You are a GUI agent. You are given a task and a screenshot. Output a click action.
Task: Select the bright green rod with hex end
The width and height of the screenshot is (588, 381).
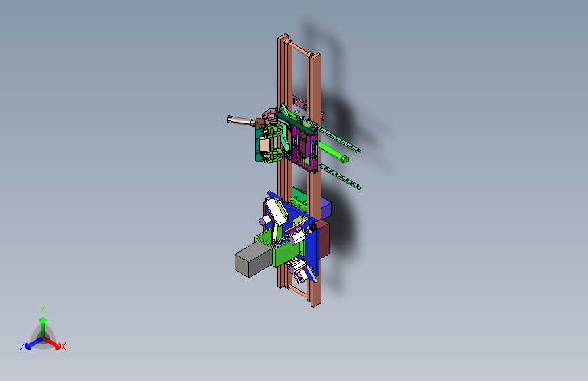coord(334,151)
